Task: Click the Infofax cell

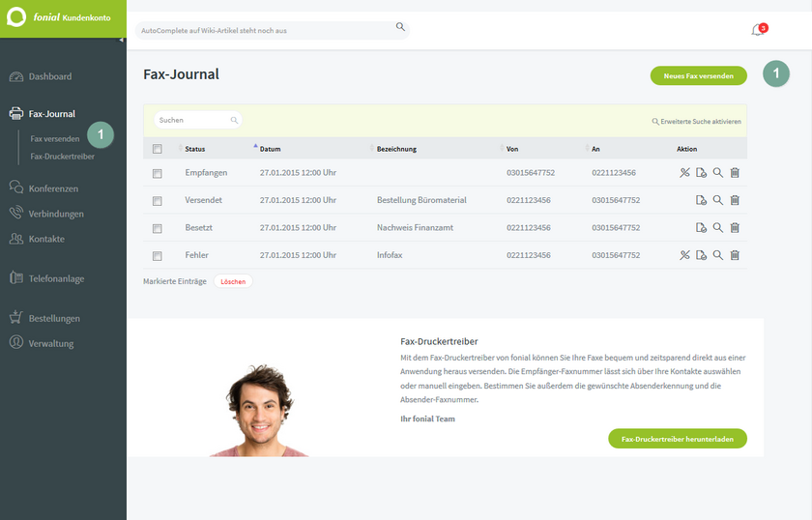Action: click(390, 255)
